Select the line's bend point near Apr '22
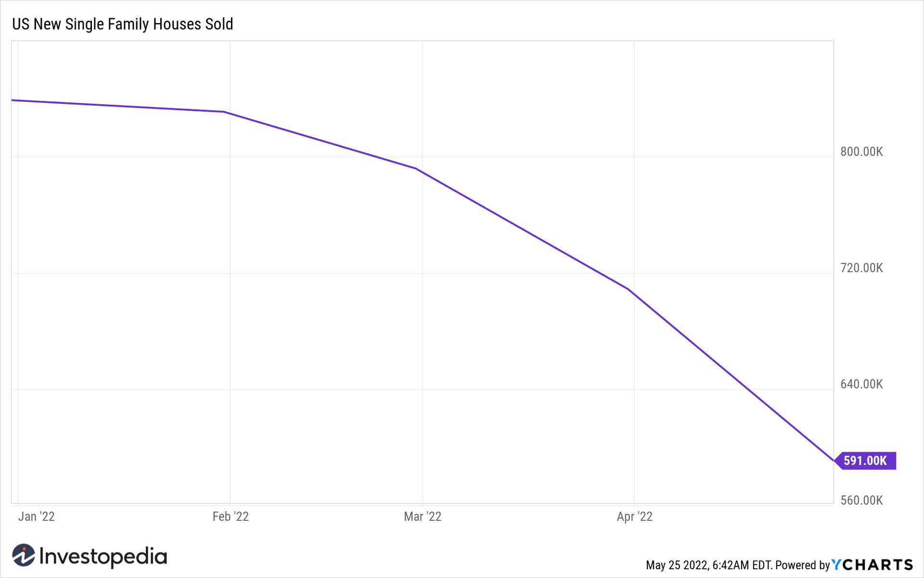This screenshot has width=924, height=578. 628,289
